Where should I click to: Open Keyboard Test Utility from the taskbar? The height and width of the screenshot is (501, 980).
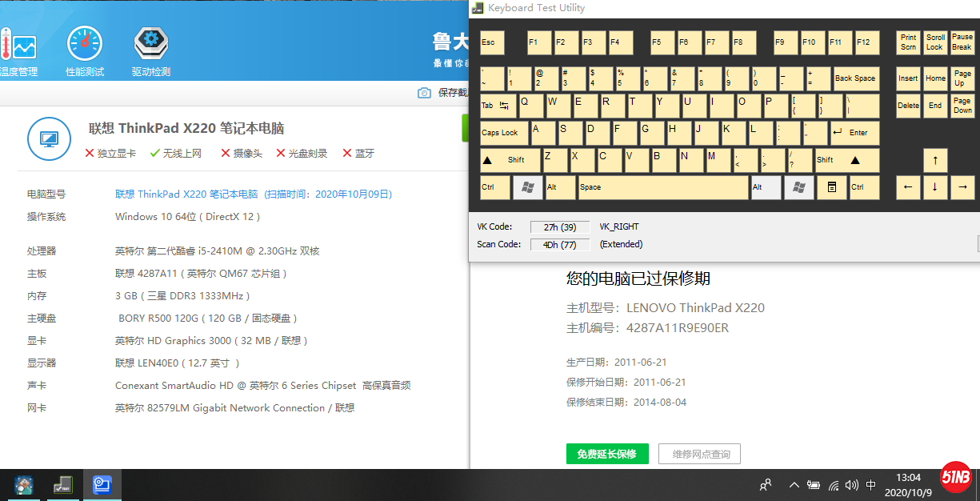[62, 485]
